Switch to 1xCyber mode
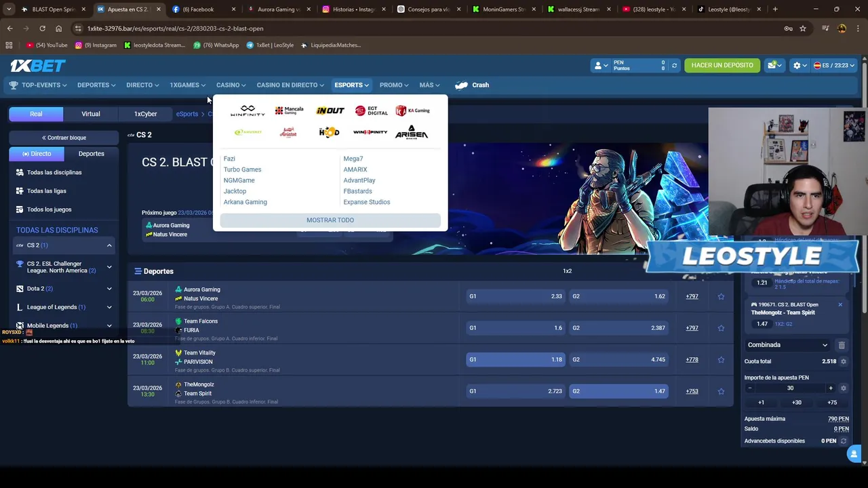 (x=145, y=114)
